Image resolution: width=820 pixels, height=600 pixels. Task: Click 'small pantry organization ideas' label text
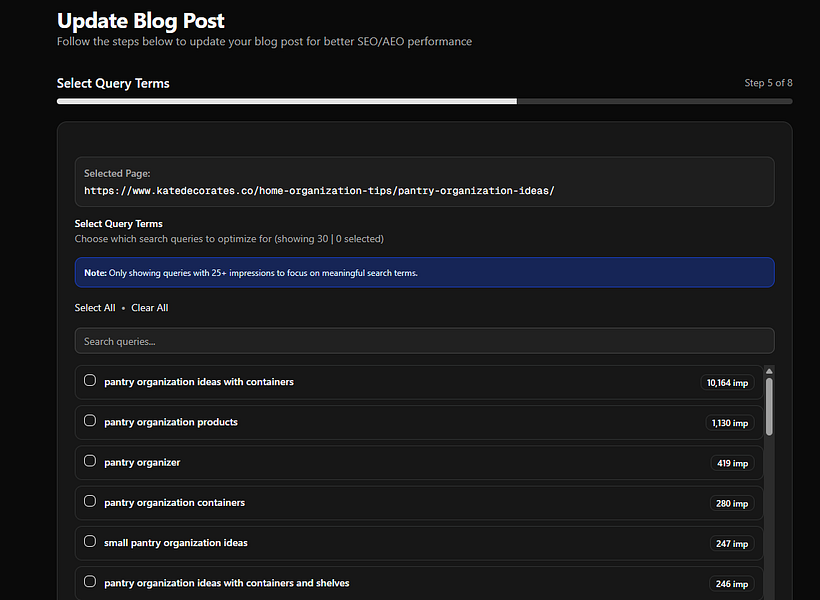pyautogui.click(x=176, y=543)
